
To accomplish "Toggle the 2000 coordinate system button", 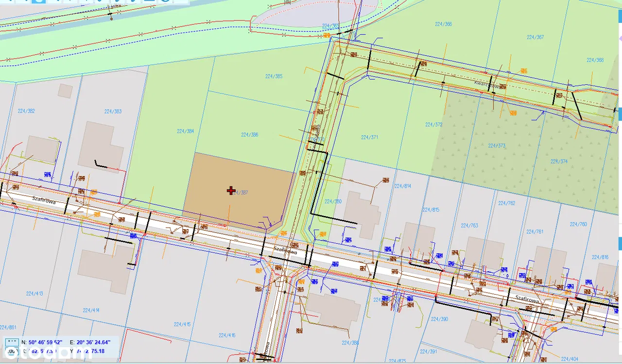I will coord(12,351).
